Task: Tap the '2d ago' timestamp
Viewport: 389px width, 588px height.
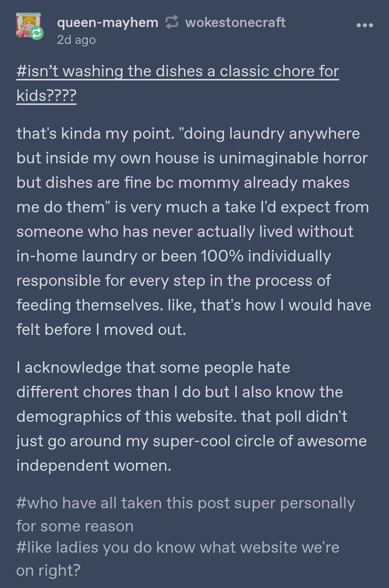Action: (76, 40)
